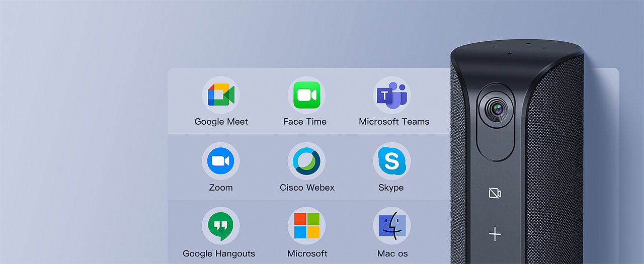The image size is (644, 264).
Task: Click the Zoom blue camera icon
Action: pos(221,161)
